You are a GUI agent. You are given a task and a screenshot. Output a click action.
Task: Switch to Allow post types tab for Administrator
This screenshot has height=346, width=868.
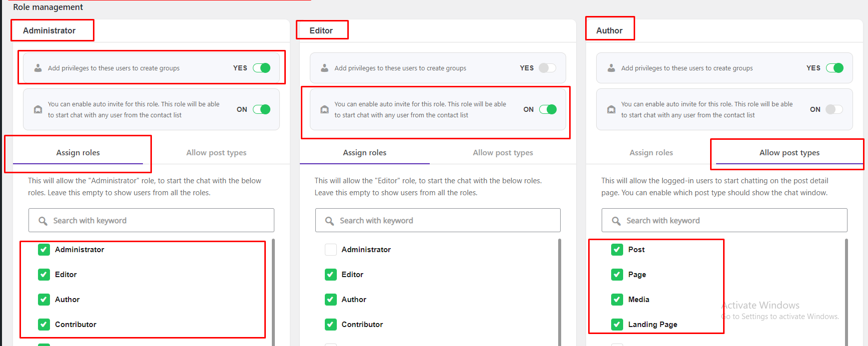216,153
